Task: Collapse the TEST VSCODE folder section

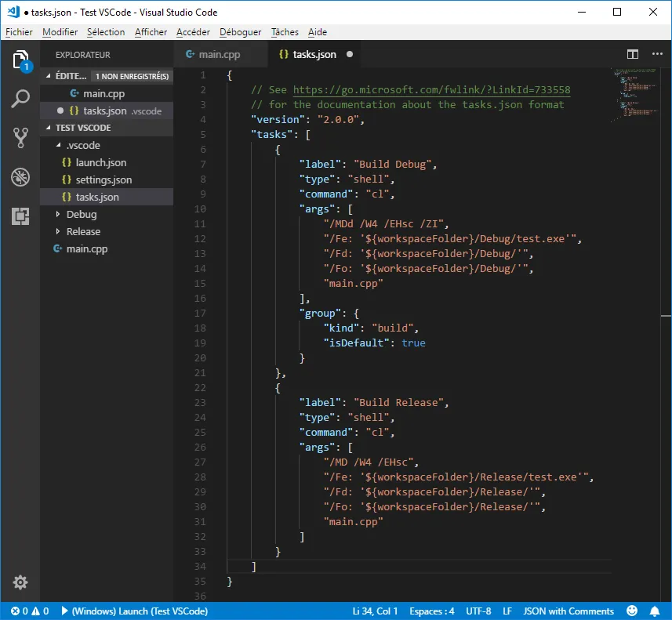Action: (x=48, y=128)
